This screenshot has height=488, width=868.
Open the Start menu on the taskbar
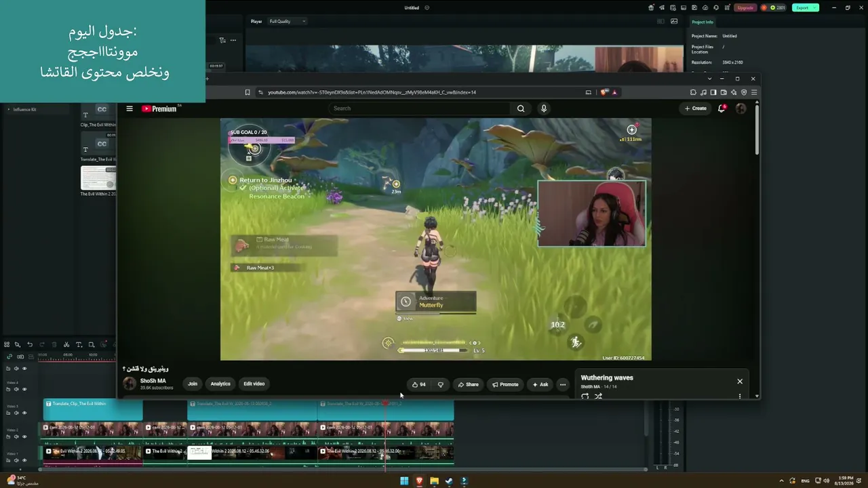404,481
